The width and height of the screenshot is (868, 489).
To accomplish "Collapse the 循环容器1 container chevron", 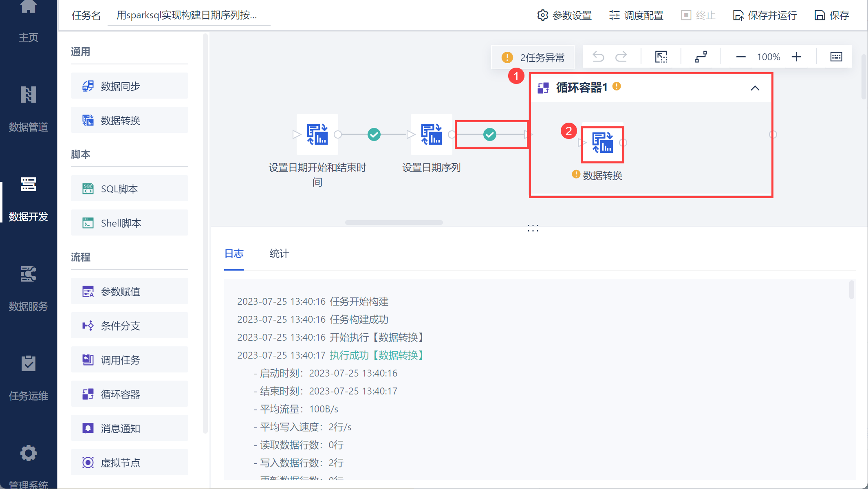I will tap(755, 88).
